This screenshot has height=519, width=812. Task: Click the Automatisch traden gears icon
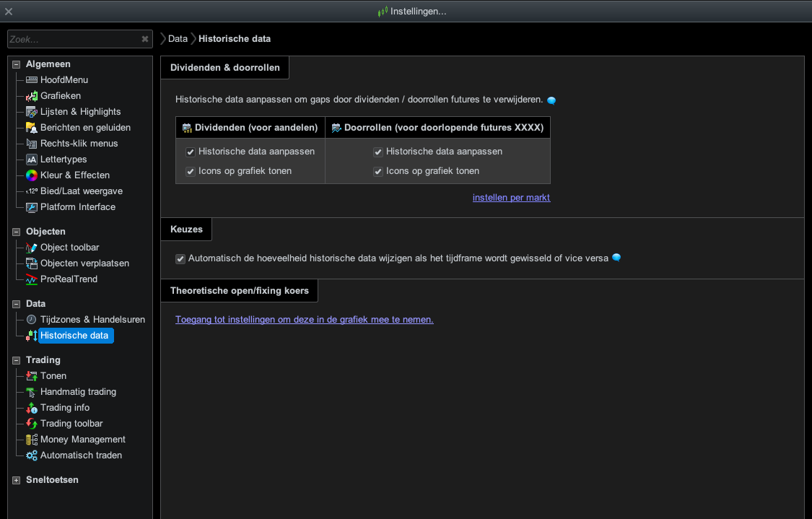(32, 455)
